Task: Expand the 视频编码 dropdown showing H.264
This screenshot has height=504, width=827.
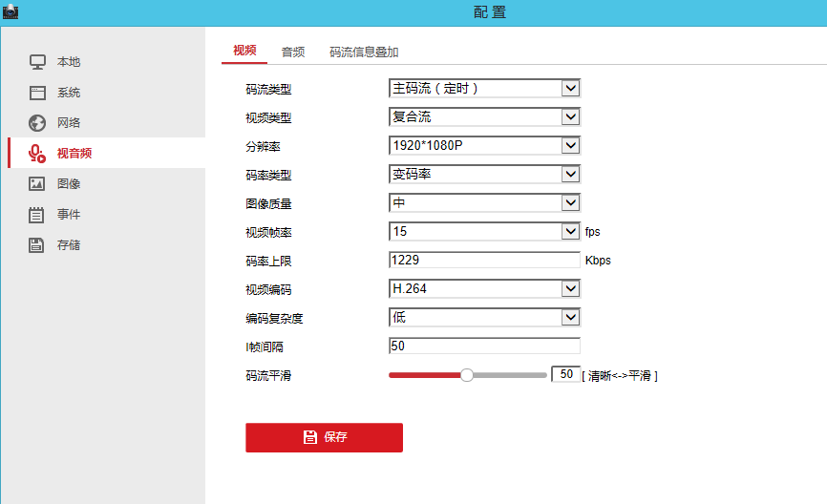Action: [485, 289]
